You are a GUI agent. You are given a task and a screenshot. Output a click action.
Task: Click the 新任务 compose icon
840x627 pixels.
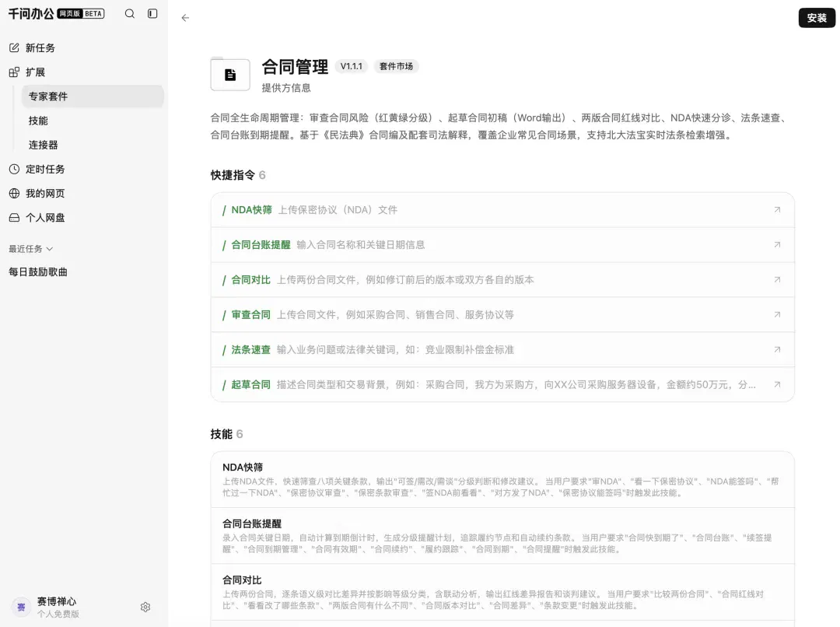[15, 47]
